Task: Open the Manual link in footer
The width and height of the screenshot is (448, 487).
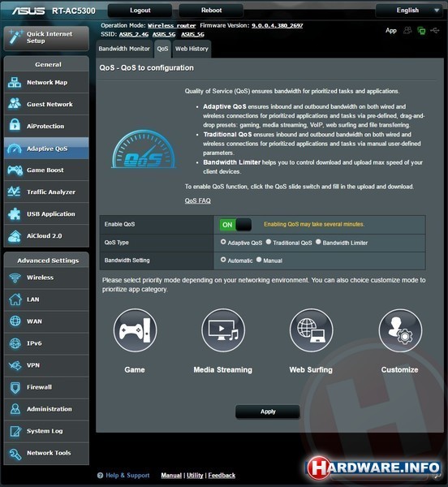Action: 171,475
